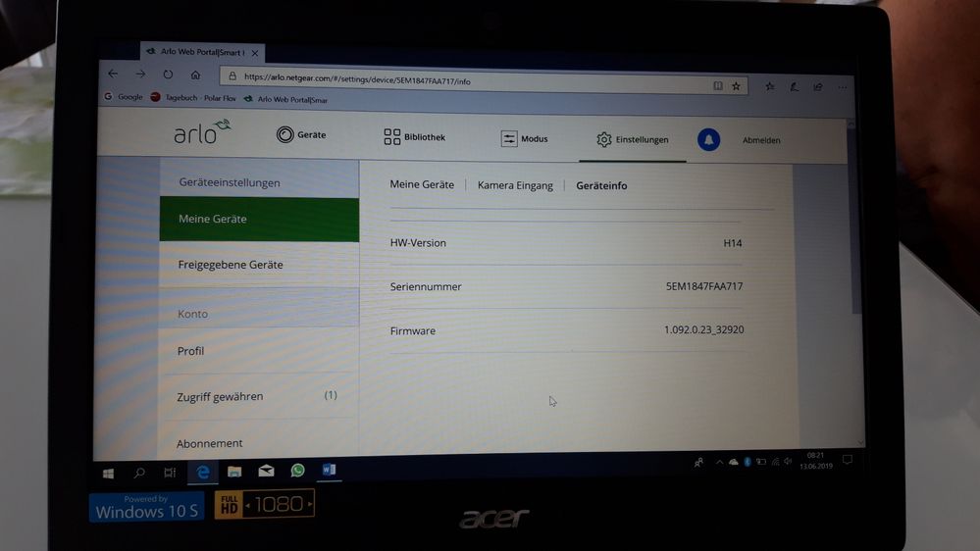Click Geräteinfo breadcrumb
Image resolution: width=980 pixels, height=551 pixels.
click(x=601, y=185)
